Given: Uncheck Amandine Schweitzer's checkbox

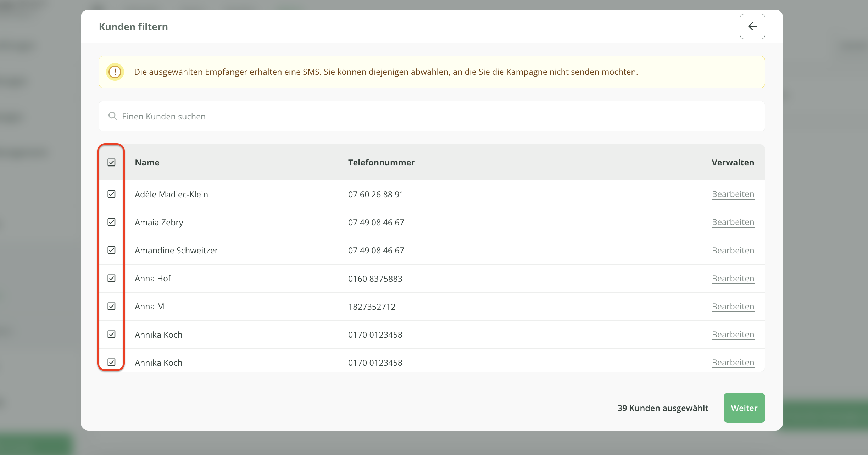Looking at the screenshot, I should click(111, 250).
